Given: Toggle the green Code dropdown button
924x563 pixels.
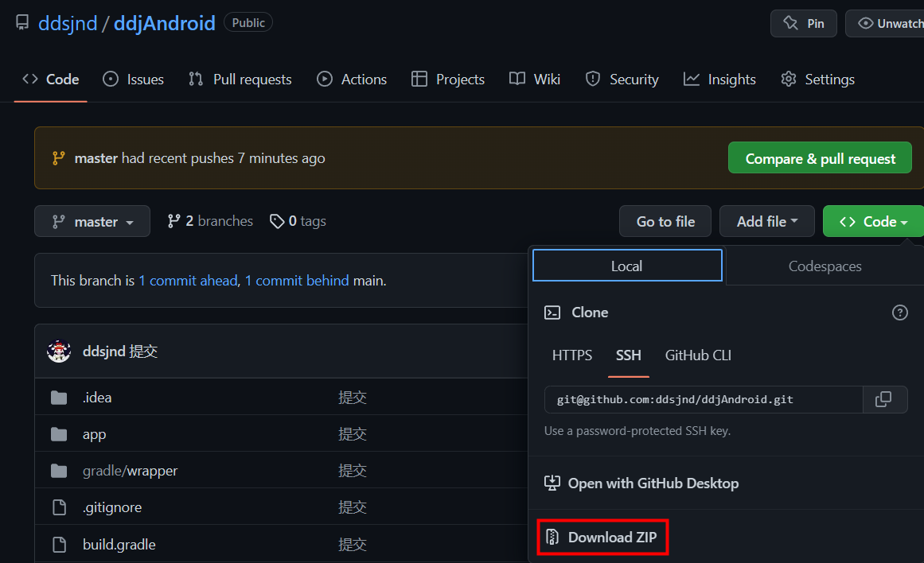Looking at the screenshot, I should pyautogui.click(x=873, y=221).
